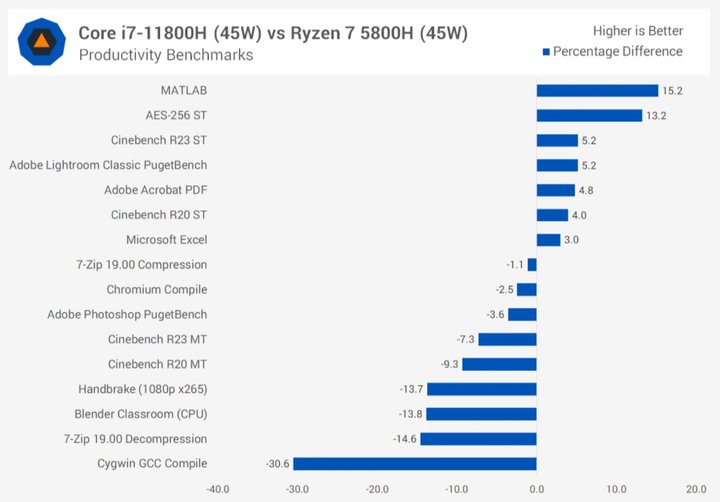Select the 7-Zip 19.00 Compression label

142,265
